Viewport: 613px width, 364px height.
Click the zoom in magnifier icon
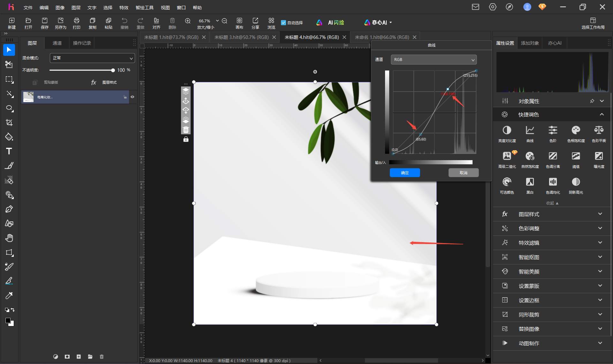[188, 21]
